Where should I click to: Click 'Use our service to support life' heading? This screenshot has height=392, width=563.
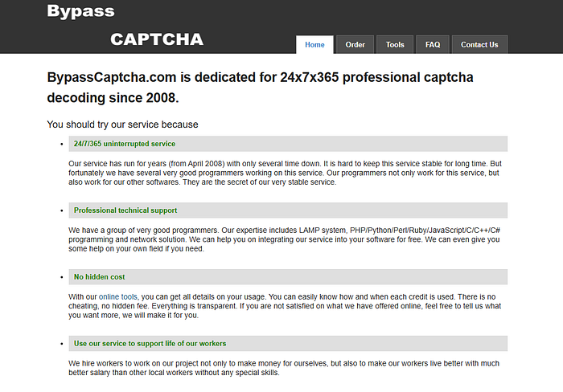(x=288, y=344)
